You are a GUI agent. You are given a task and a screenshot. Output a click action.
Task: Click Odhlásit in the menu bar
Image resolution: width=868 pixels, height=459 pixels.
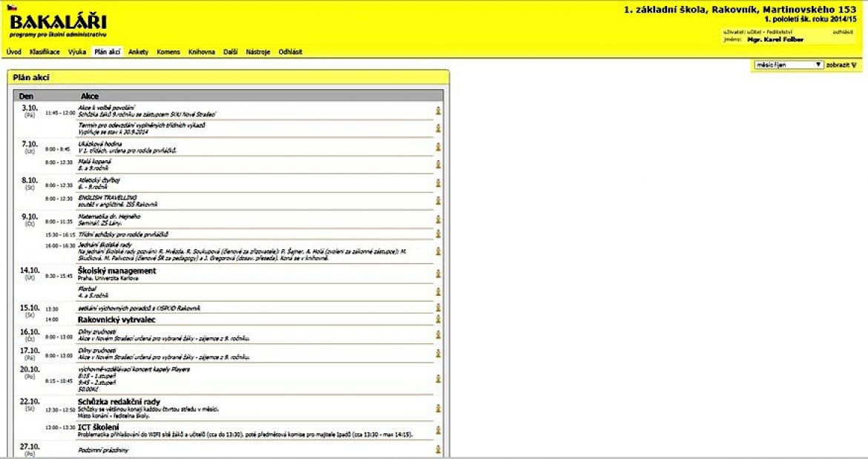(290, 52)
